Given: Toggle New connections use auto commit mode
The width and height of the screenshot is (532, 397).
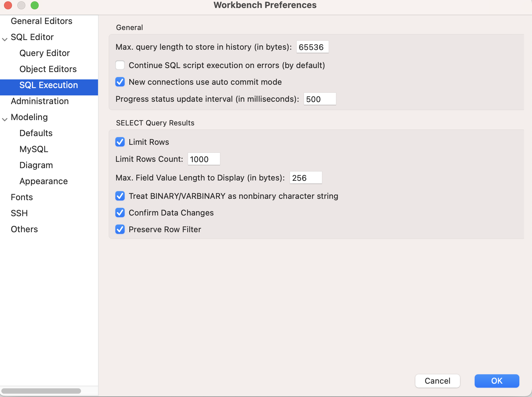Looking at the screenshot, I should (120, 82).
